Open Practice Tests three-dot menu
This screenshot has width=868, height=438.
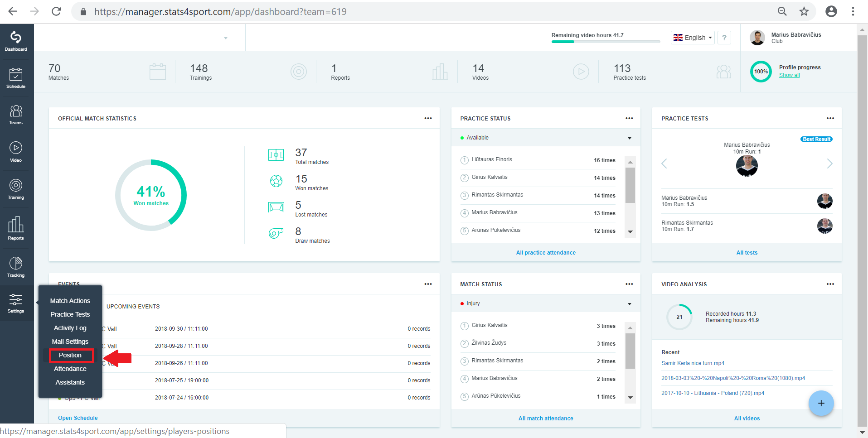(830, 118)
